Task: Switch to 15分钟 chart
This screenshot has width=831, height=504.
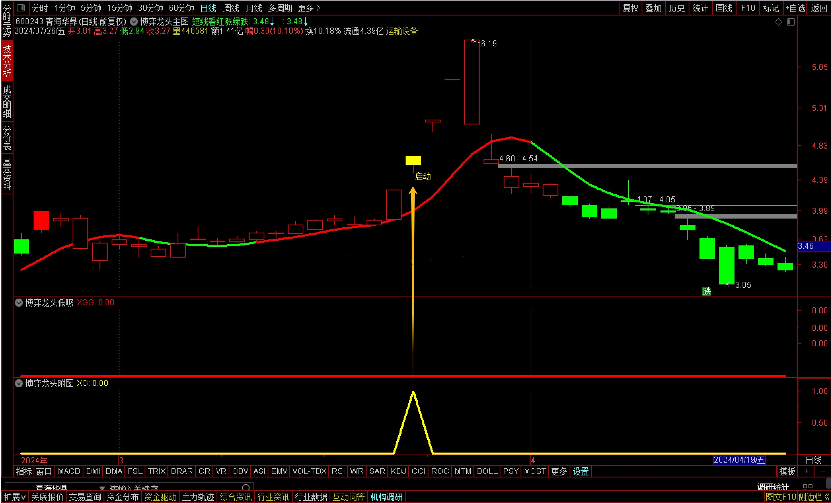Action: pos(119,8)
